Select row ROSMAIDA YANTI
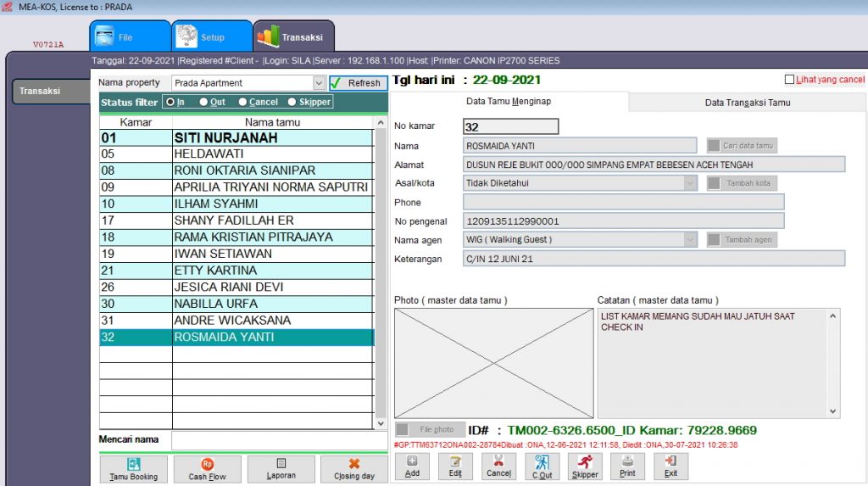 pyautogui.click(x=236, y=337)
